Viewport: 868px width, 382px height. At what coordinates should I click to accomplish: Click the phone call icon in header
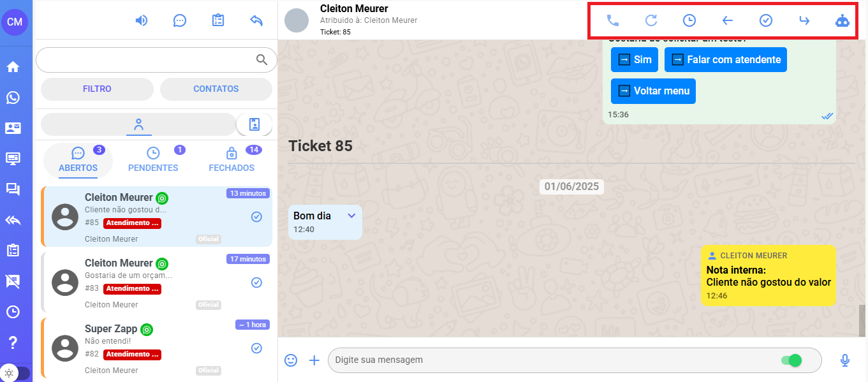tap(613, 20)
